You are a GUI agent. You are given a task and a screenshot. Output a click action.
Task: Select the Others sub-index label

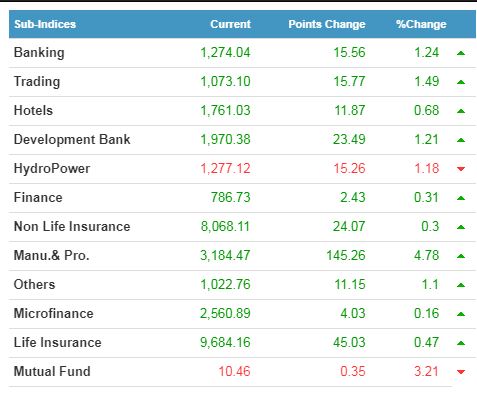point(34,284)
